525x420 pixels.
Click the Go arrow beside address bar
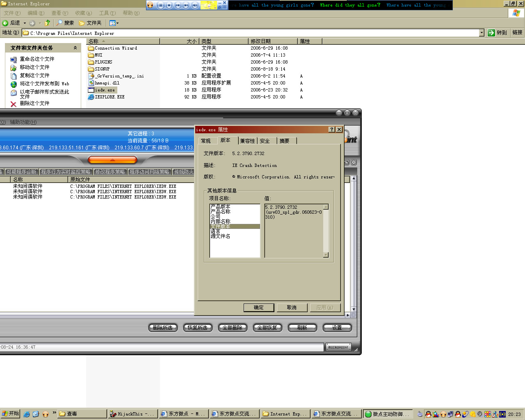coord(491,33)
